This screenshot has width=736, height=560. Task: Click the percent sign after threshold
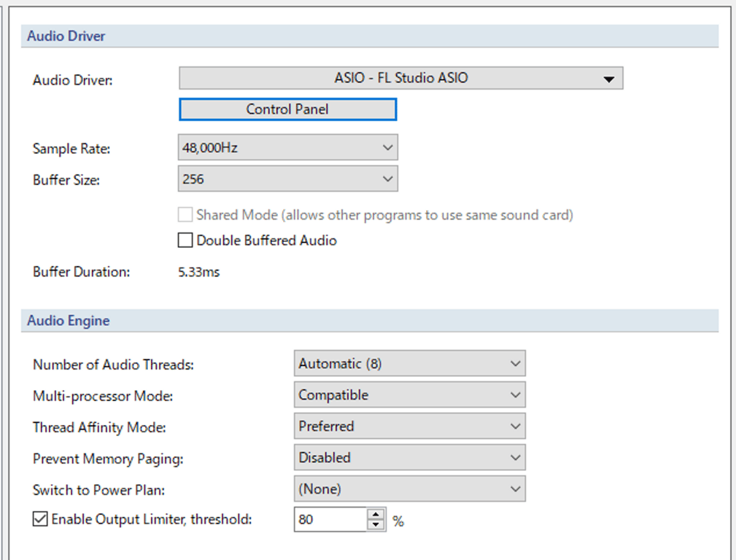coord(398,521)
